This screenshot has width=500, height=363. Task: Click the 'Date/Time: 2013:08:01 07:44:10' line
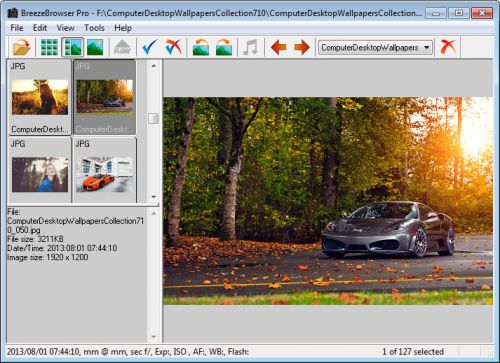[62, 248]
